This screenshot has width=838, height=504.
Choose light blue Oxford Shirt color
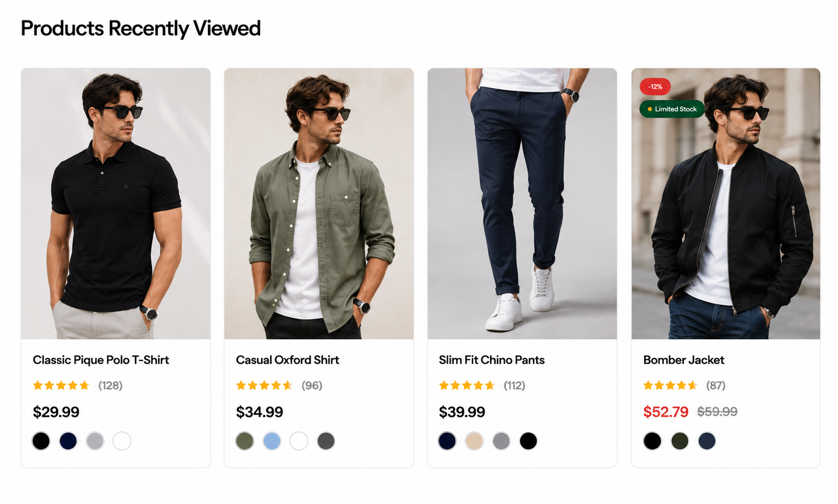pyautogui.click(x=272, y=441)
